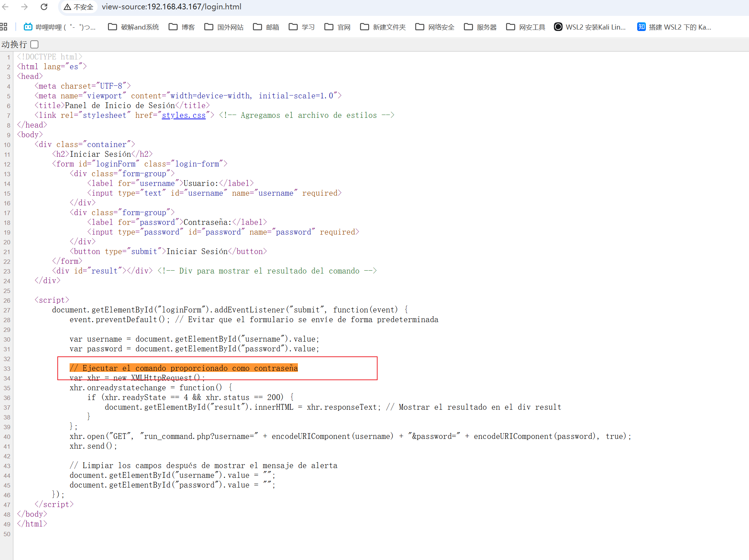This screenshot has height=560, width=749.
Task: Reload the view-source page
Action: click(44, 7)
